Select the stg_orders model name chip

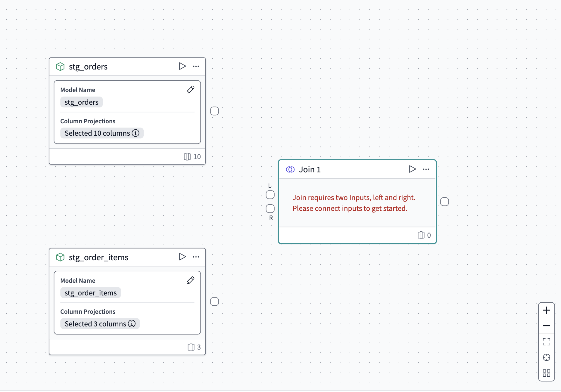pos(82,102)
